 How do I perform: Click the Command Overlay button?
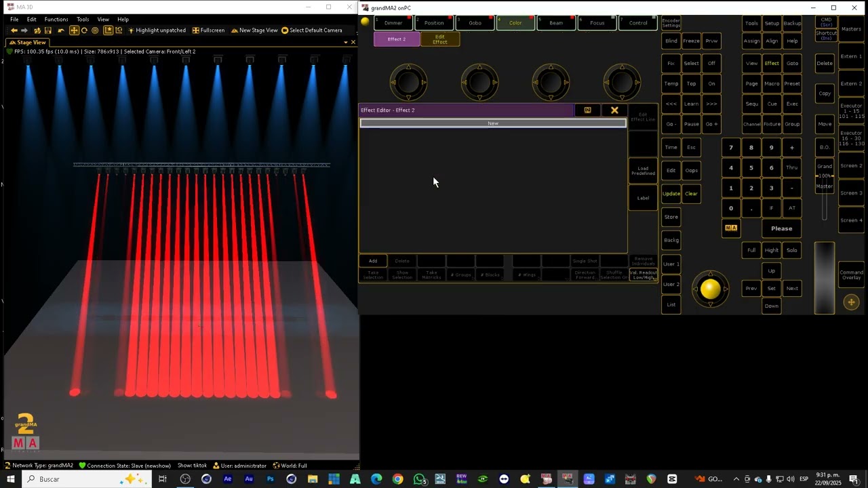[x=851, y=274]
